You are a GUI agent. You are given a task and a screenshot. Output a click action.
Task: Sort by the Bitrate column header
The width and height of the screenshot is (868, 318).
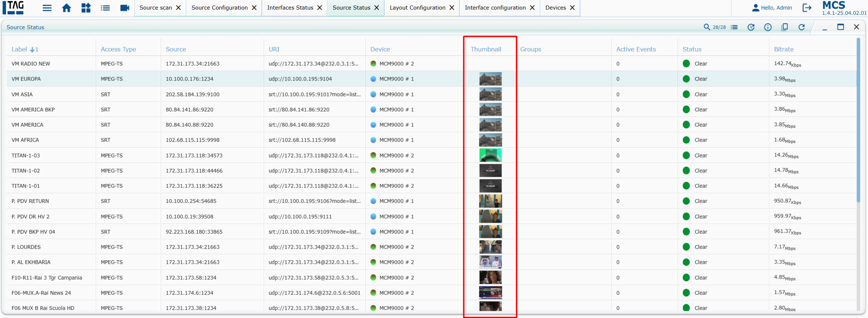point(783,49)
